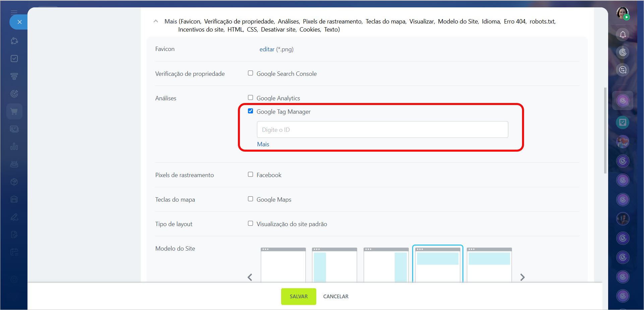The height and width of the screenshot is (310, 644).
Task: Click the Favicon editar link
Action: [267, 49]
